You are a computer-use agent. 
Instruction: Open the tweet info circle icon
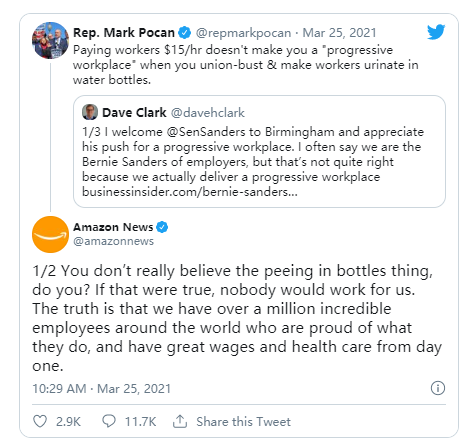point(438,388)
